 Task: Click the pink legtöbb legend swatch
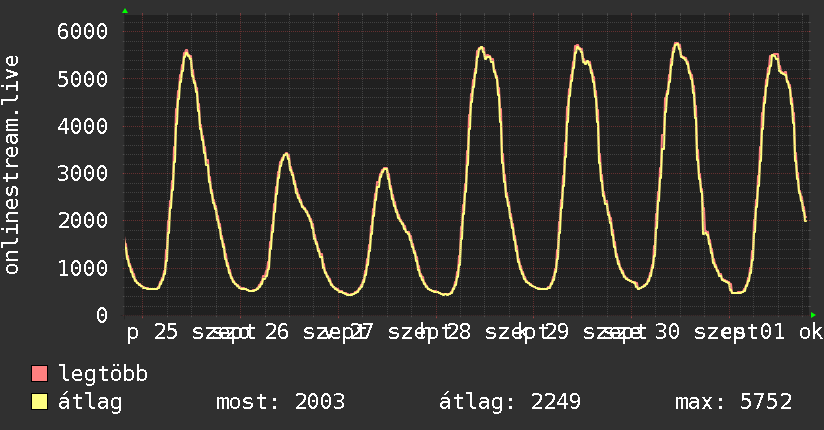click(x=39, y=374)
